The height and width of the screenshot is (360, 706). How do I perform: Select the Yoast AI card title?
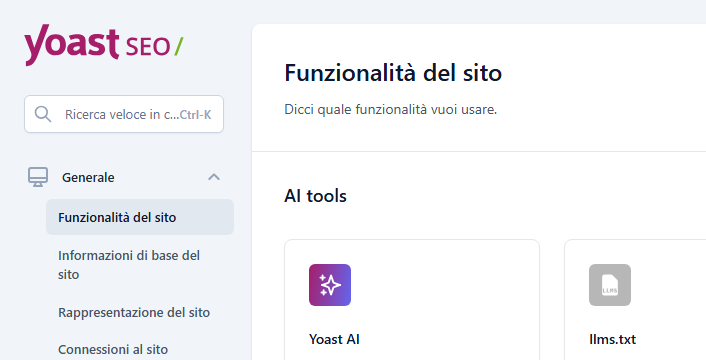point(334,339)
